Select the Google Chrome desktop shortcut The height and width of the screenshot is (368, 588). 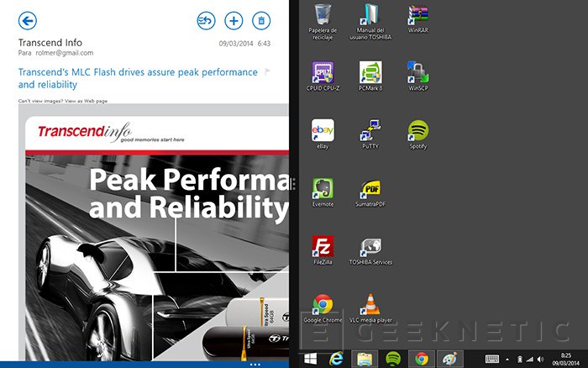pos(323,308)
